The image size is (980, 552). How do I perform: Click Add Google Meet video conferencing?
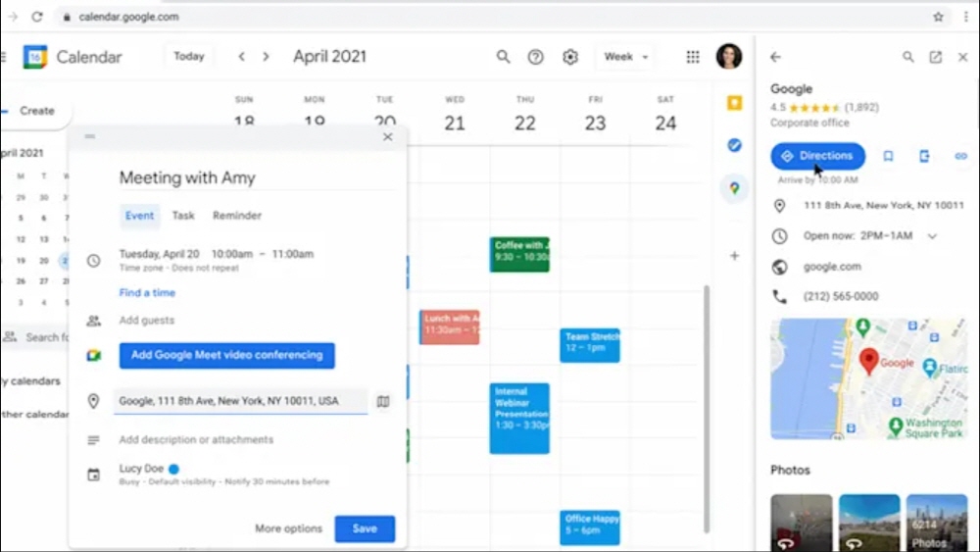point(227,355)
